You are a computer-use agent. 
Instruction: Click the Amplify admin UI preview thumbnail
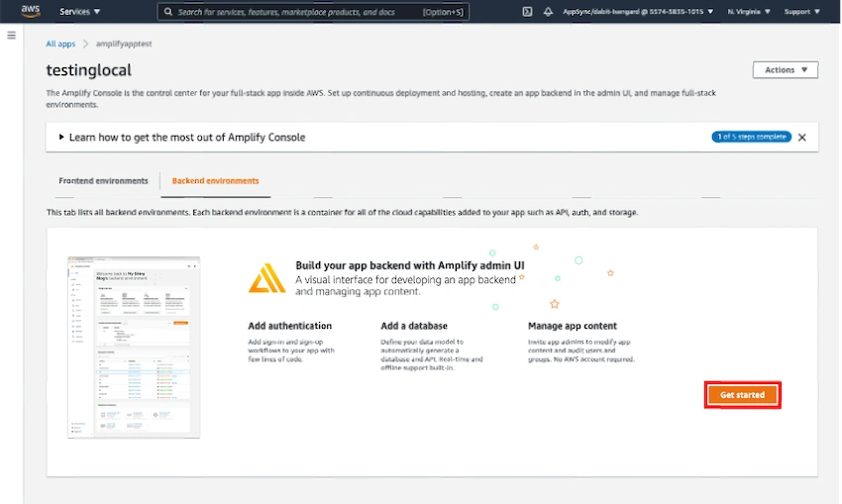134,348
